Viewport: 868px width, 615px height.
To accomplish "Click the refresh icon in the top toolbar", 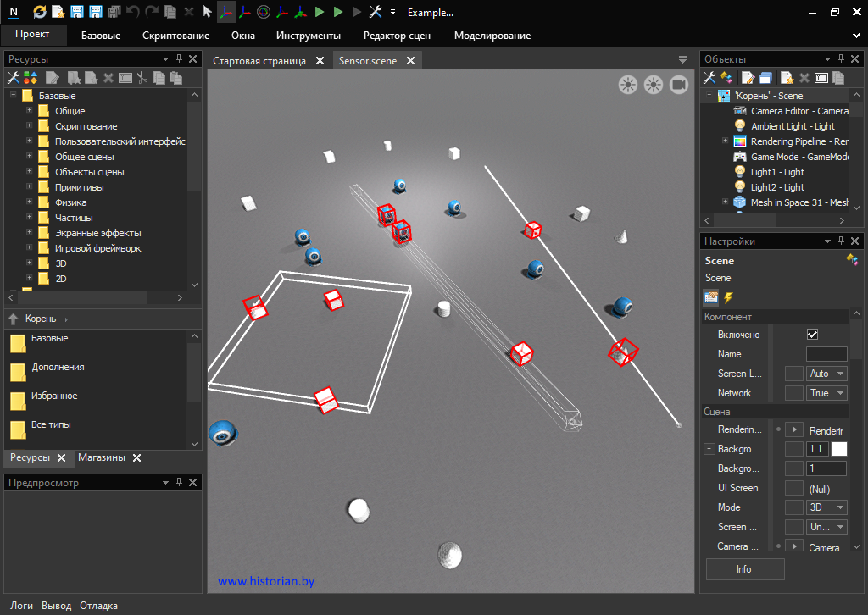I will 40,13.
